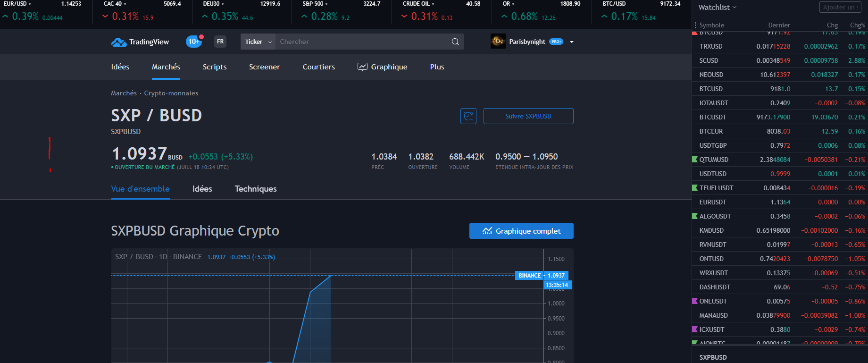Image resolution: width=868 pixels, height=363 pixels.
Task: Sort watchlist by Dernier column
Action: (x=779, y=25)
